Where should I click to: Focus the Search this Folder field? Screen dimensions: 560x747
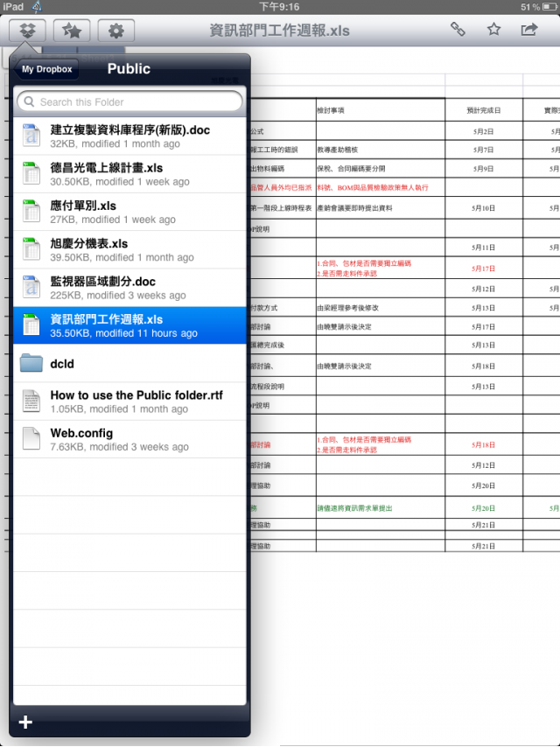pos(129,102)
